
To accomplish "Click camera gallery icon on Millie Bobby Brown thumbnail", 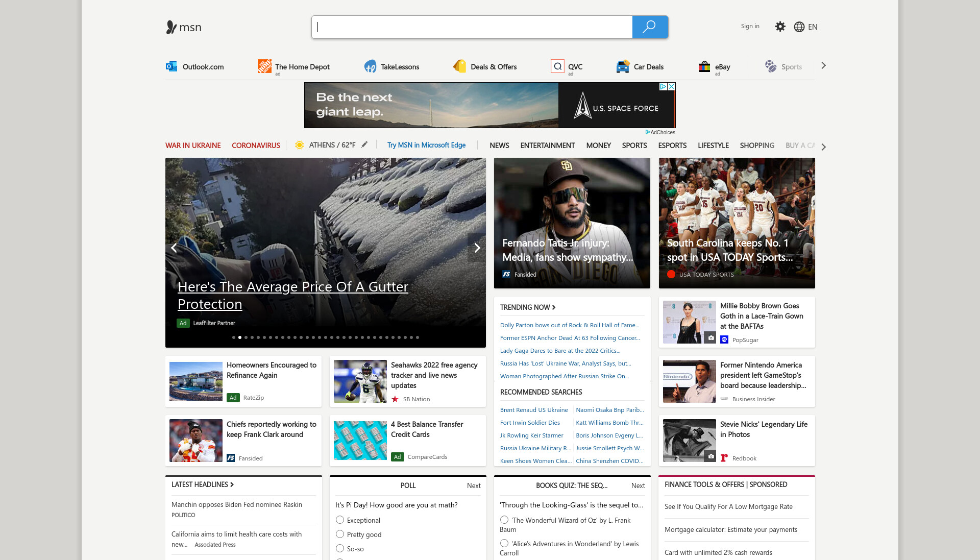I will [710, 337].
